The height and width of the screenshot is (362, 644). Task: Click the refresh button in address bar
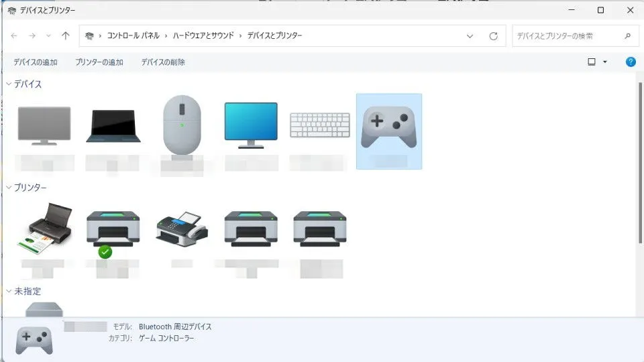coord(493,36)
